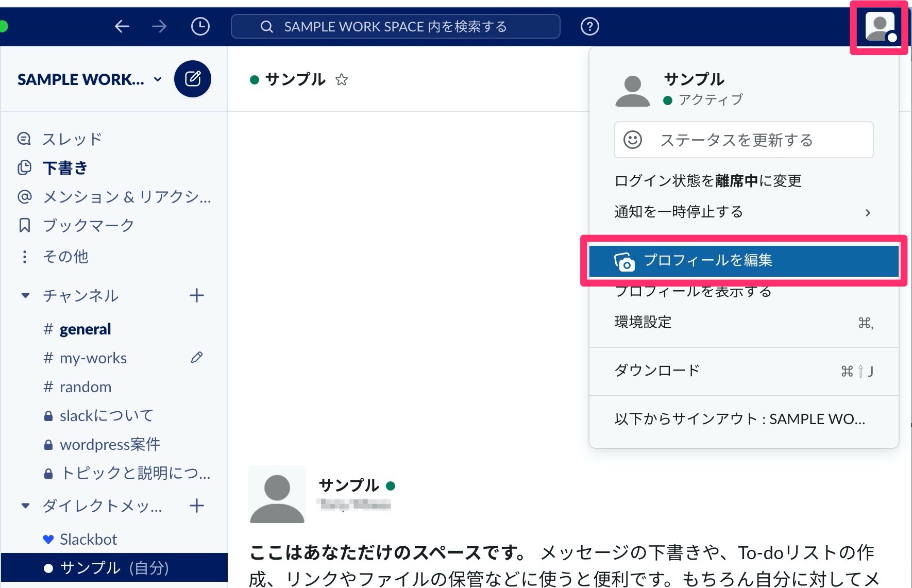Click the workspace search field
Image resolution: width=912 pixels, height=588 pixels.
click(x=396, y=26)
